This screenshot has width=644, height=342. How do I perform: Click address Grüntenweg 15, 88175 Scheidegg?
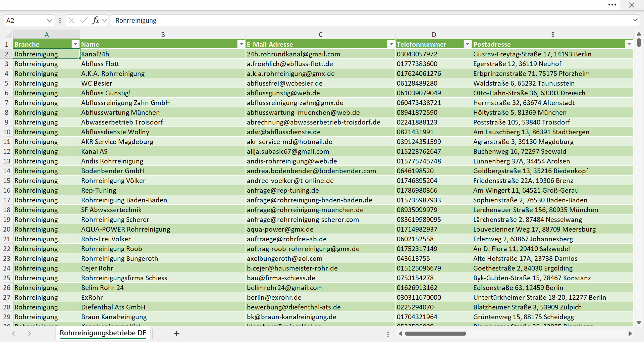point(553,317)
